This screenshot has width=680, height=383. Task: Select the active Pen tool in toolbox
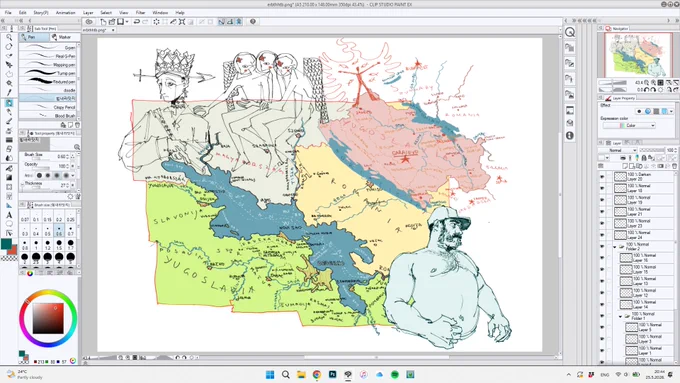(9, 103)
